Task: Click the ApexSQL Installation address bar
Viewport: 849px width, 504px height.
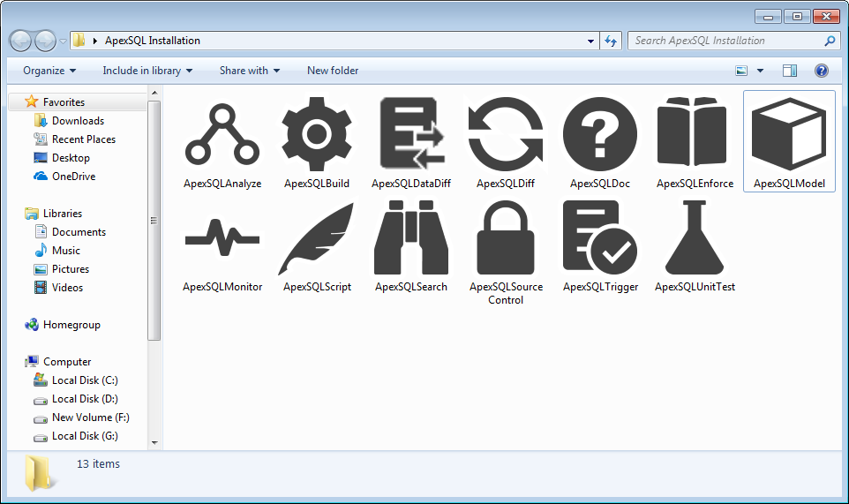Action: tap(334, 41)
